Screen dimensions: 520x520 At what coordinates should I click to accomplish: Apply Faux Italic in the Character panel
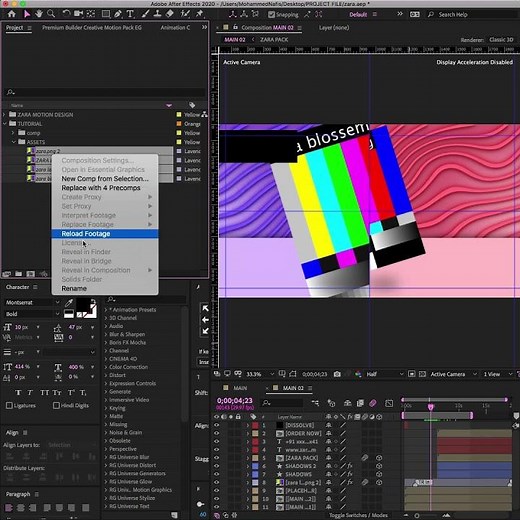pyautogui.click(x=30, y=393)
